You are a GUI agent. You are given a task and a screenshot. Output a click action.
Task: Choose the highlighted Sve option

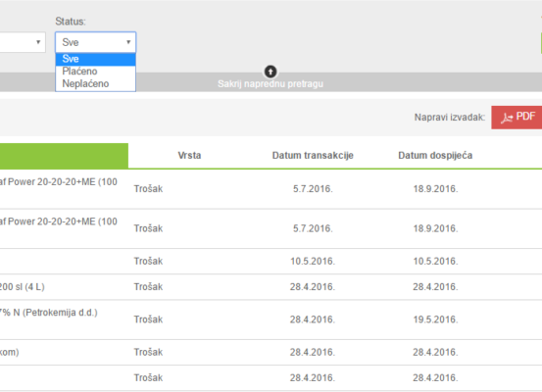click(x=95, y=59)
